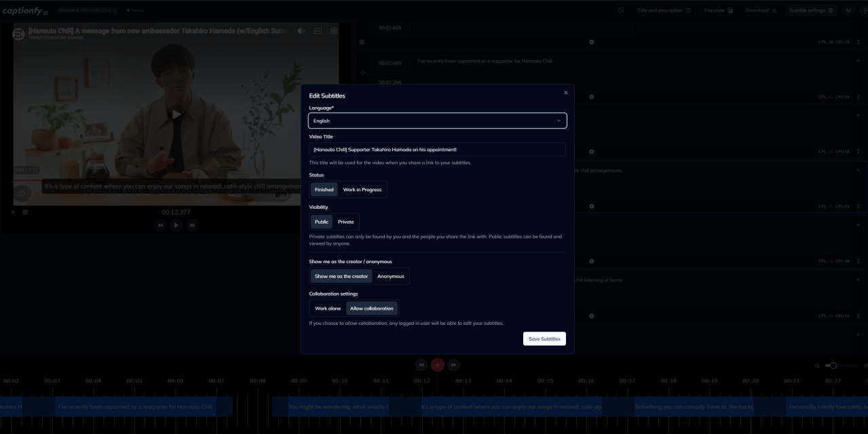Click the Download button in top bar
The width and height of the screenshot is (868, 434).
(761, 10)
